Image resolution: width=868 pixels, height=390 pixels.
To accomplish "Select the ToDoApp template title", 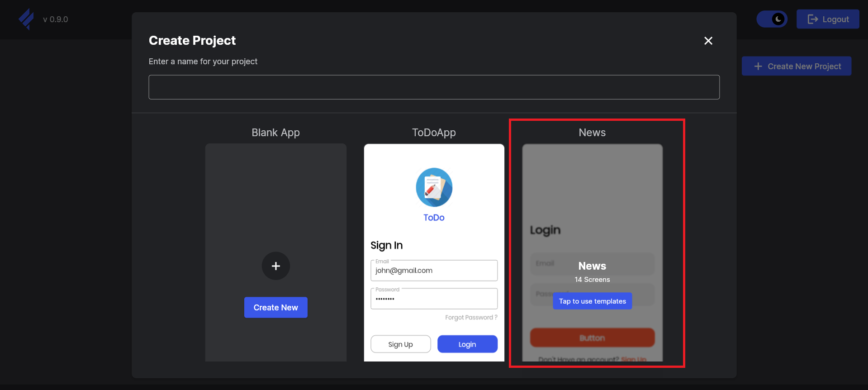I will (434, 133).
